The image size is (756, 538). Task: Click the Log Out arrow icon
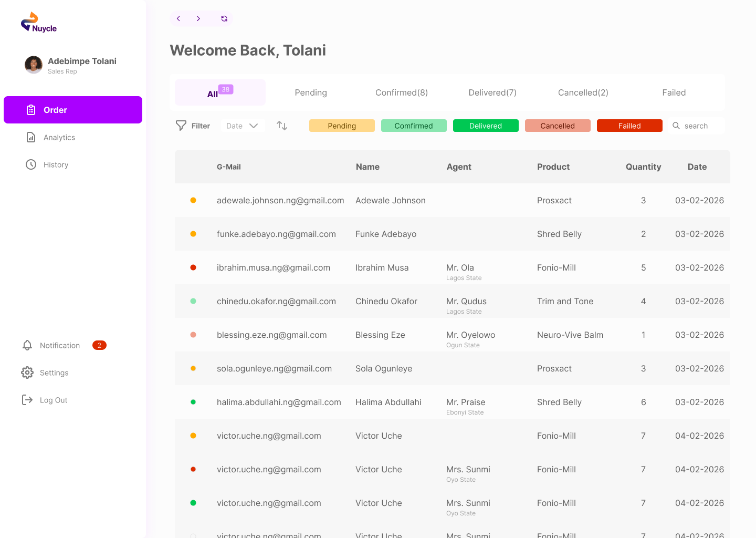(x=27, y=400)
